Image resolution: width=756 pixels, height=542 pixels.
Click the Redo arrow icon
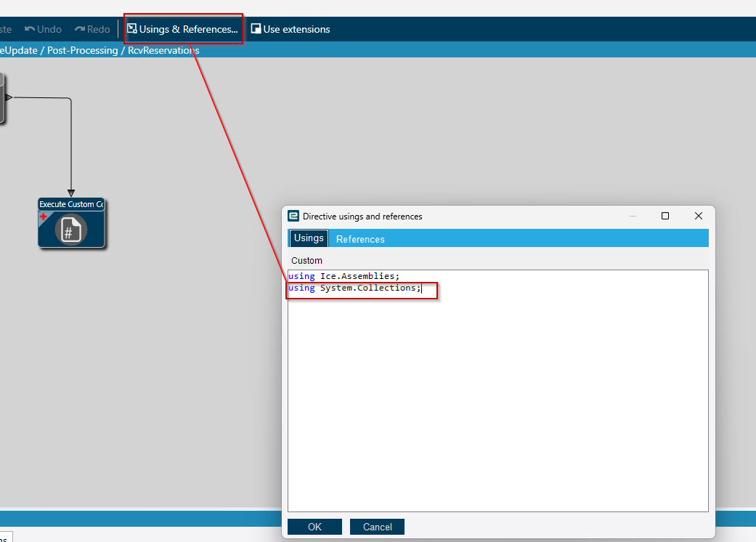point(80,29)
